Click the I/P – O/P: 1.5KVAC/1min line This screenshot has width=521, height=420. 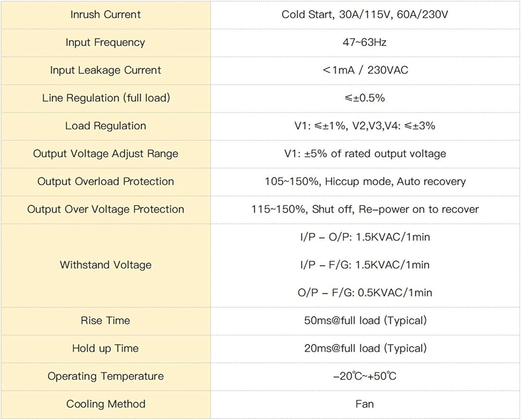pyautogui.click(x=365, y=237)
